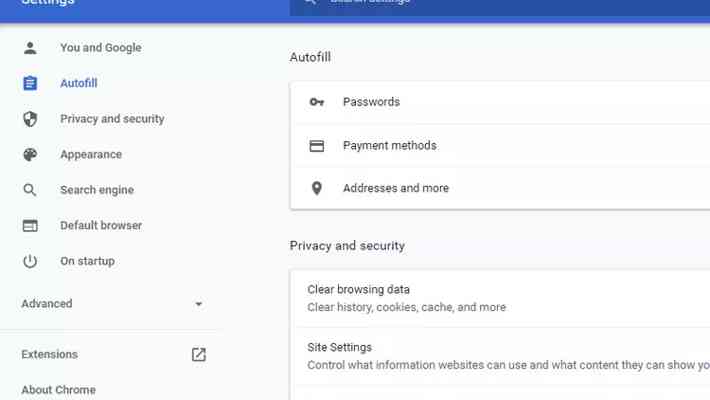Click the You and Google person icon
This screenshot has width=710, height=400.
tap(30, 48)
